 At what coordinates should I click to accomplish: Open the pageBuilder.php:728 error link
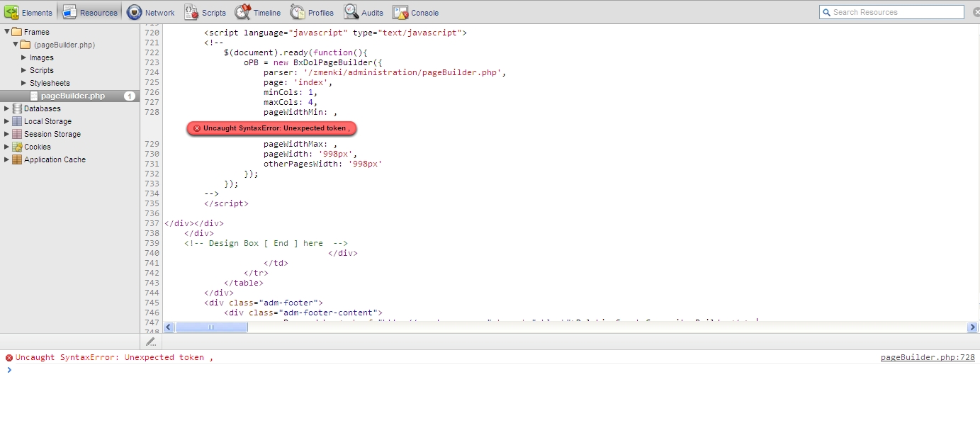[x=927, y=357]
